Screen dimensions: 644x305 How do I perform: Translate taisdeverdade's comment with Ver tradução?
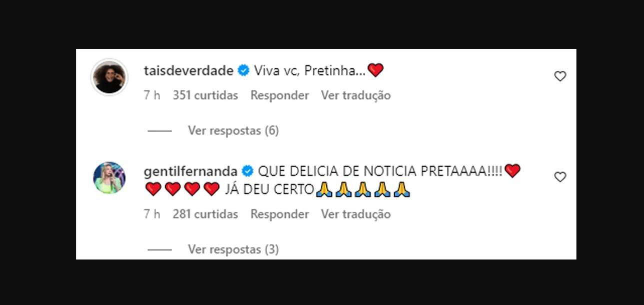click(x=356, y=95)
